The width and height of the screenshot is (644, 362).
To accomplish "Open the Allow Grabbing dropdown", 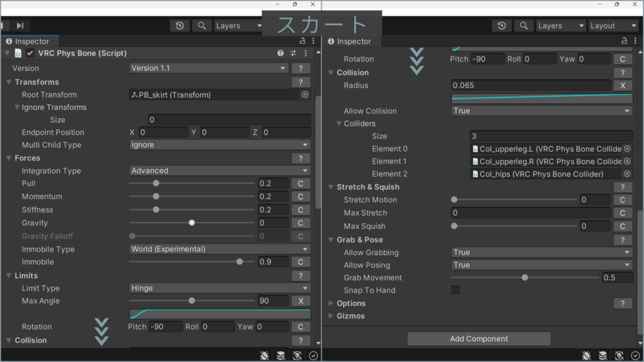I will [541, 253].
